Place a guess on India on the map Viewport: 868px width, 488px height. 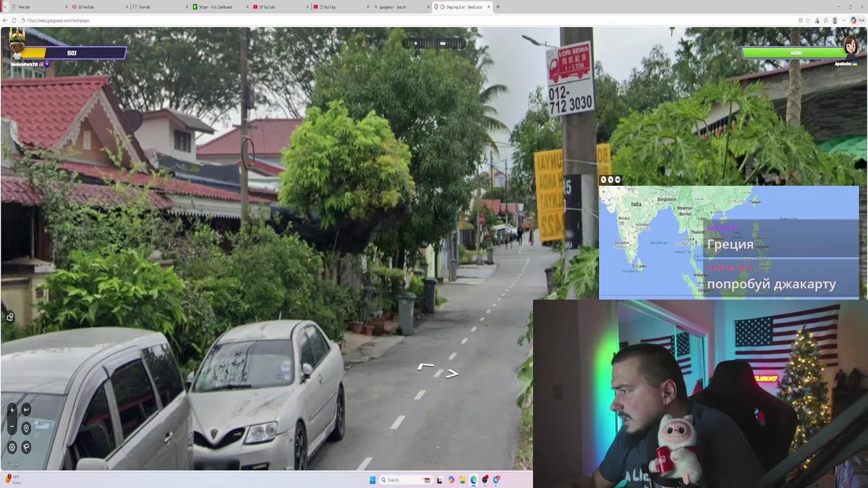[x=636, y=204]
